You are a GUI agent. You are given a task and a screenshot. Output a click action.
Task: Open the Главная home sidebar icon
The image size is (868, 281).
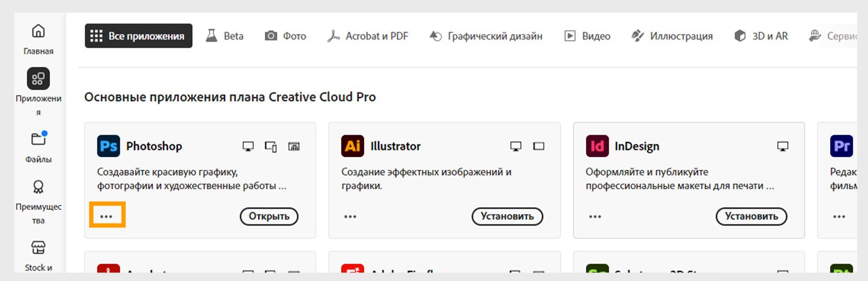(38, 31)
